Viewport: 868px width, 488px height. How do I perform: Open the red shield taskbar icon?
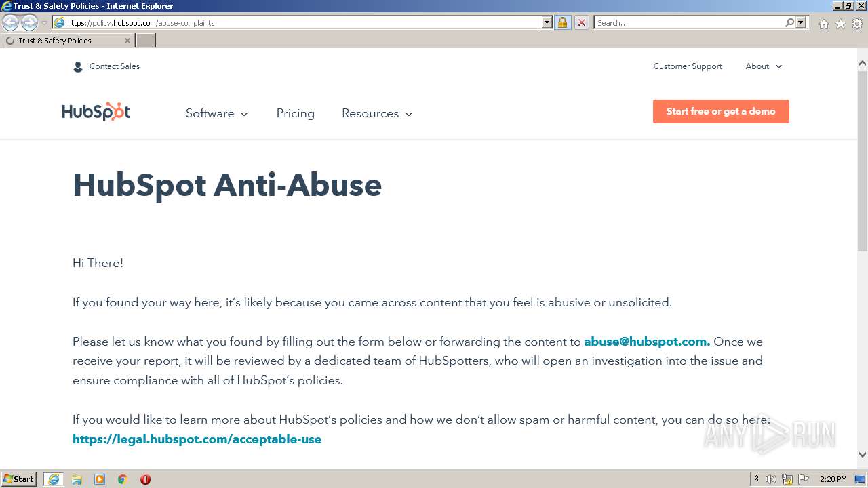[145, 479]
